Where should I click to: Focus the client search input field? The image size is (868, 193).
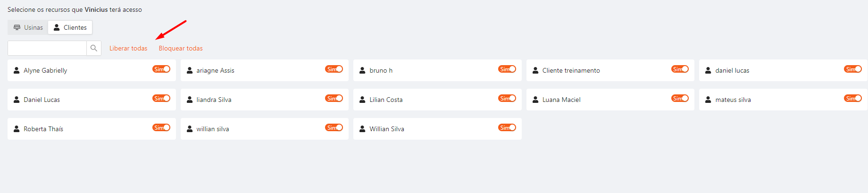47,48
